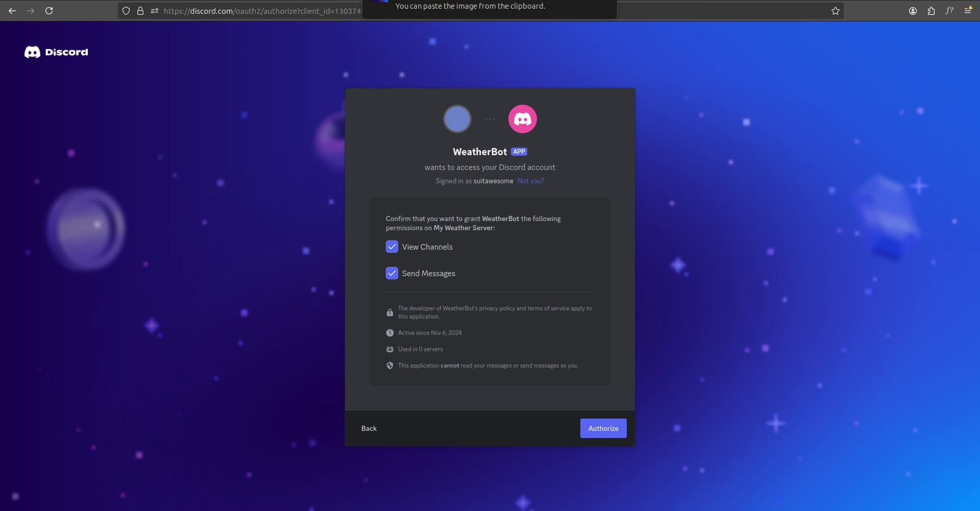Click the View Channels label text
This screenshot has width=980, height=511.
(427, 247)
